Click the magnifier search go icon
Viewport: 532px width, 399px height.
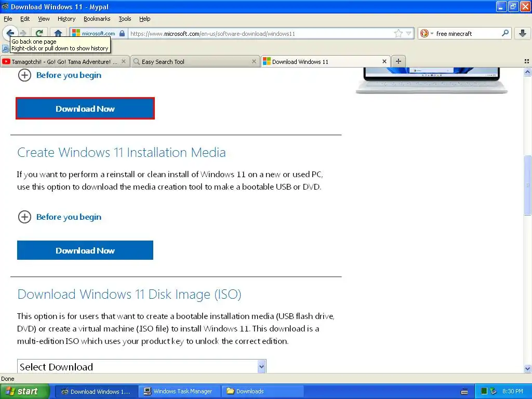pos(505,33)
